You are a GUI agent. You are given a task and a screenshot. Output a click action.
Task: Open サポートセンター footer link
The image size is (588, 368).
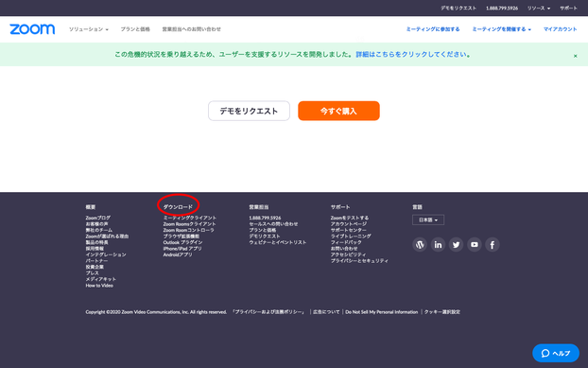pyautogui.click(x=349, y=230)
